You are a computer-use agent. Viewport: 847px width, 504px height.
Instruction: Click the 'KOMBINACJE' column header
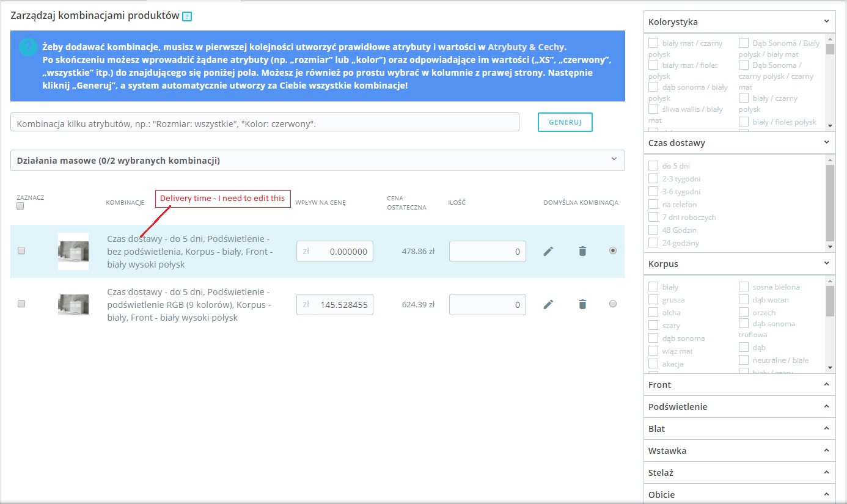click(125, 203)
